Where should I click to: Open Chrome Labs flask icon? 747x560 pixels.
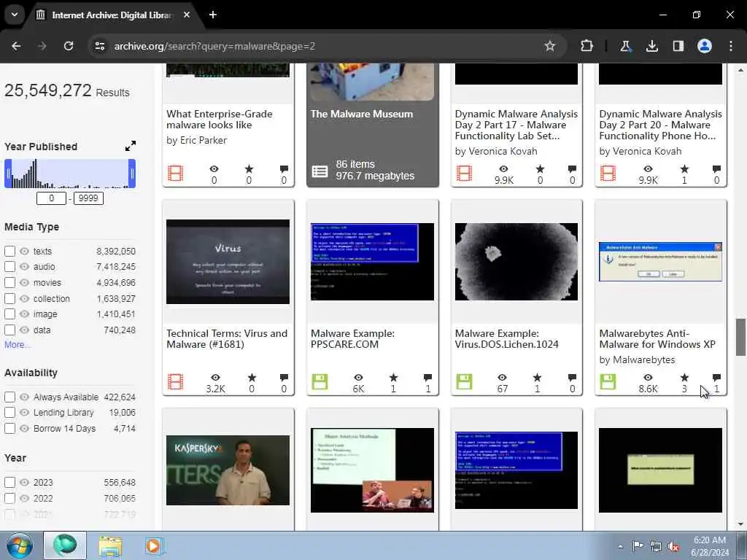point(625,46)
